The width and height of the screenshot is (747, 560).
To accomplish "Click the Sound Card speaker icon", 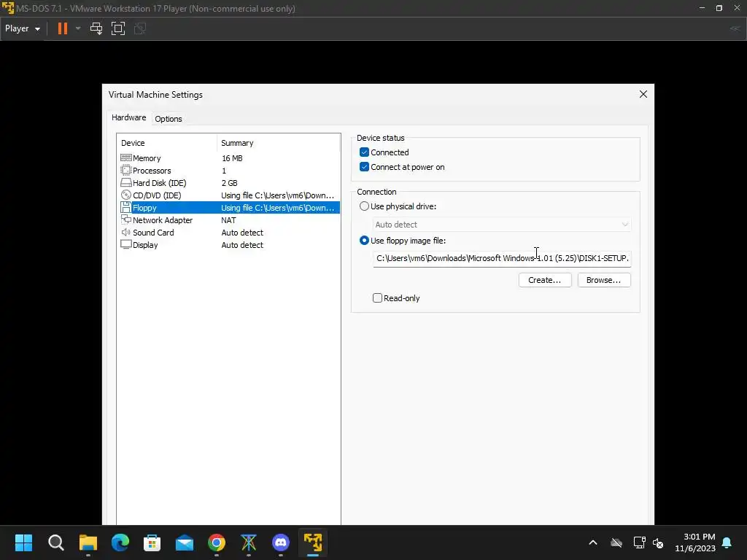I will click(x=125, y=232).
